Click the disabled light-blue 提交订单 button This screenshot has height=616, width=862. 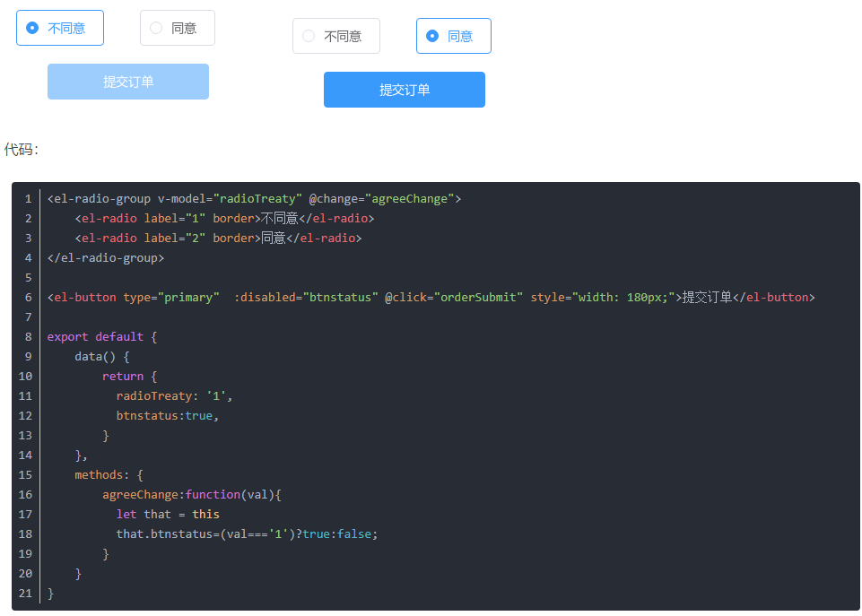(x=128, y=82)
